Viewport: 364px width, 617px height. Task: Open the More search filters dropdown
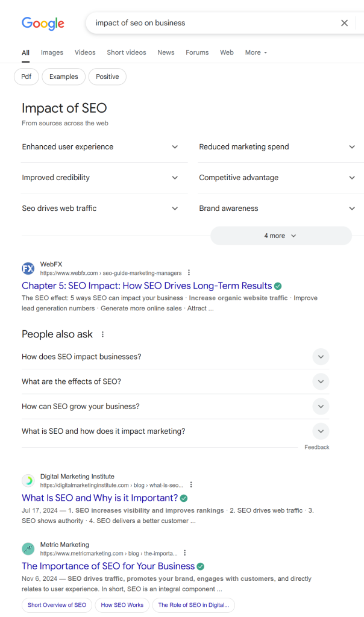pyautogui.click(x=256, y=52)
